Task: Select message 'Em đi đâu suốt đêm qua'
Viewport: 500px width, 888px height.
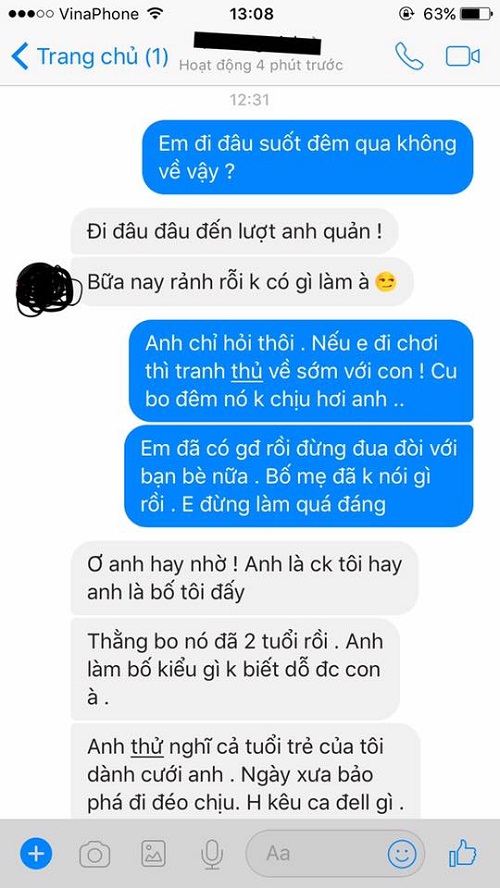Action: [307, 157]
